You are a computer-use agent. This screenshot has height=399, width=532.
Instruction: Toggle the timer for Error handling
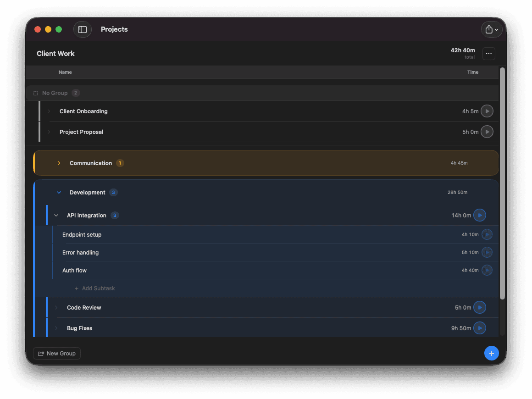[x=487, y=252]
